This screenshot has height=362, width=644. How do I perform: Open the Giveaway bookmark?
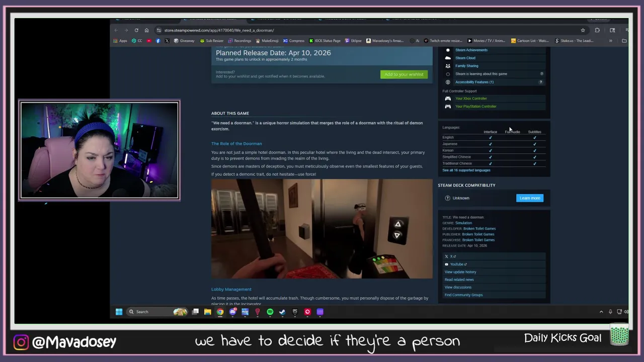coord(184,41)
